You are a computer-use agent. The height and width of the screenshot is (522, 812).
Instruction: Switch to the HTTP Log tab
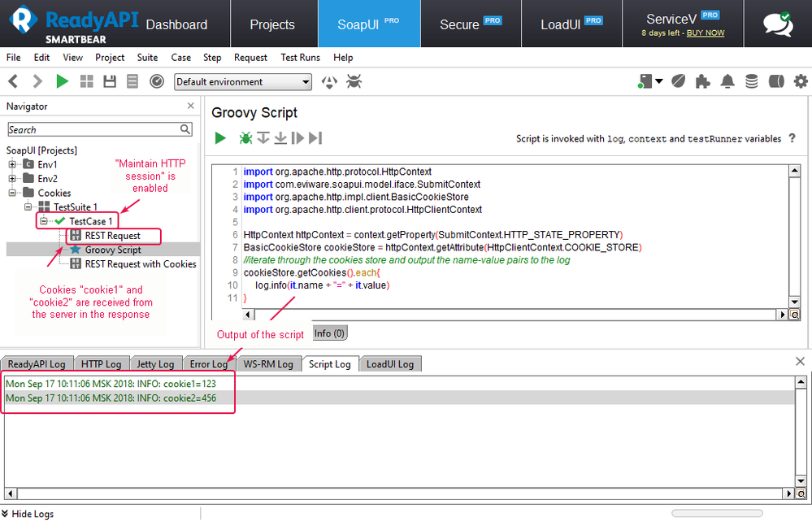101,364
